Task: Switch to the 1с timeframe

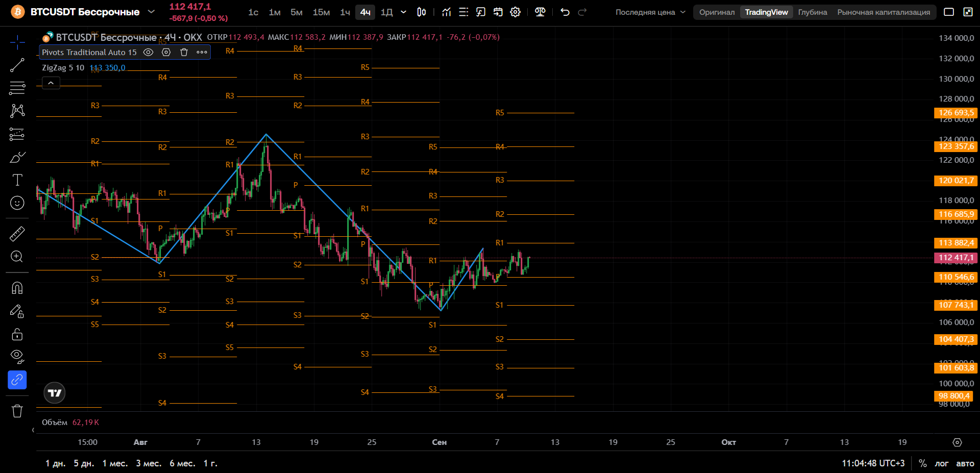Action: coord(253,12)
